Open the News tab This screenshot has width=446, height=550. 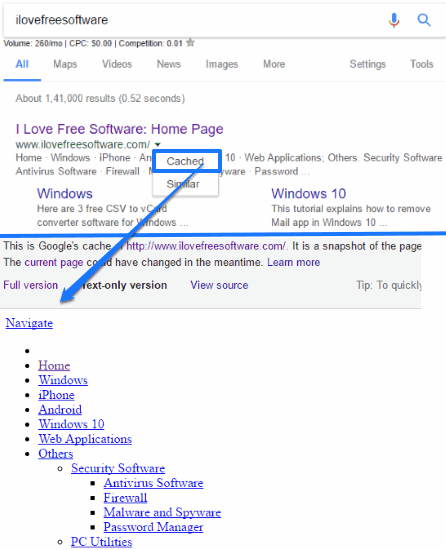169,64
